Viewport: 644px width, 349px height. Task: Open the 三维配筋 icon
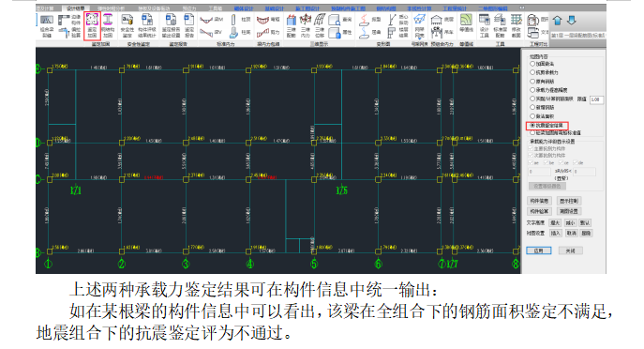[x=292, y=25]
